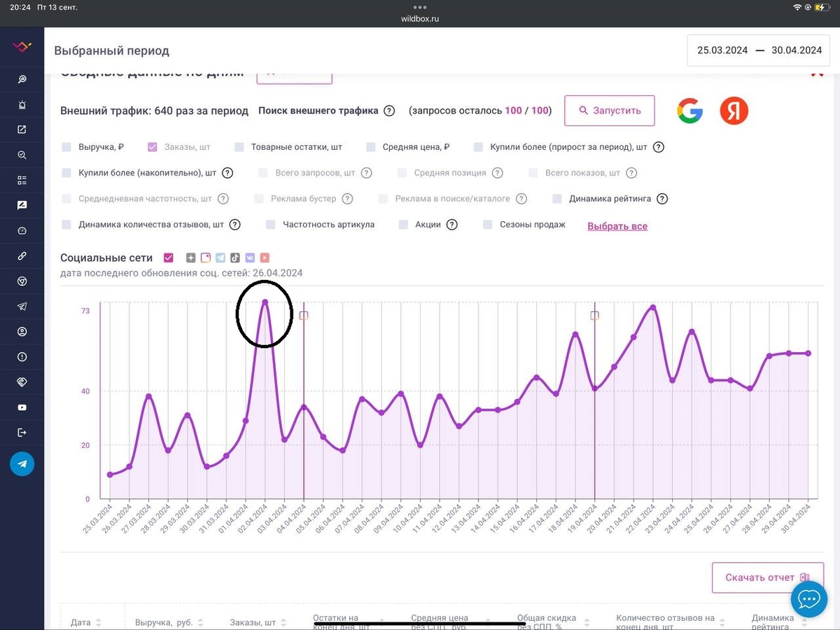
Task: Click the wildbox.ru address bar
Action: [x=420, y=19]
